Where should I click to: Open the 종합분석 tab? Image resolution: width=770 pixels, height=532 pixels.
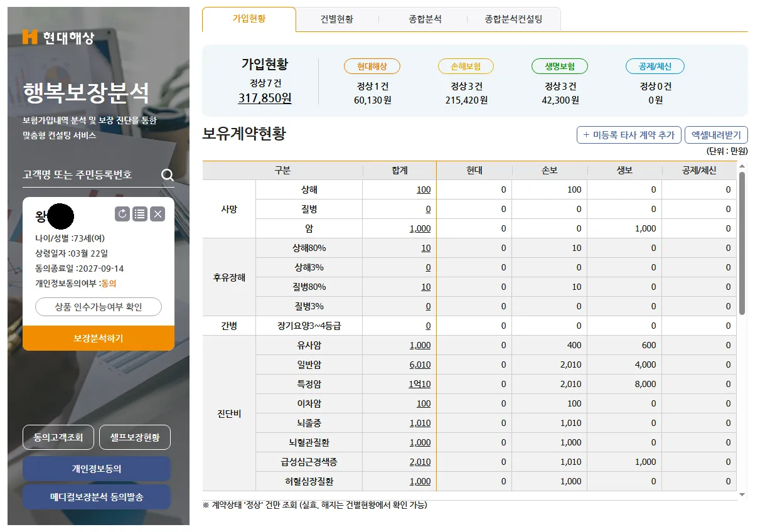click(x=425, y=19)
